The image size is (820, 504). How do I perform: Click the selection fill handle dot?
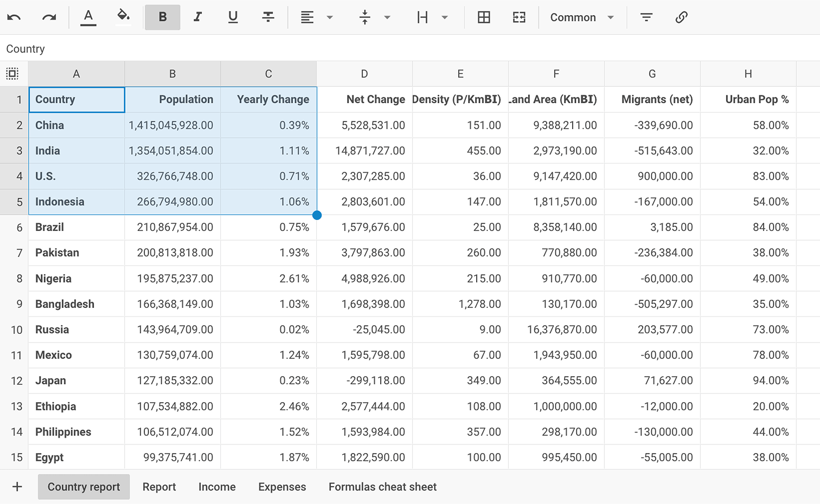pos(317,215)
